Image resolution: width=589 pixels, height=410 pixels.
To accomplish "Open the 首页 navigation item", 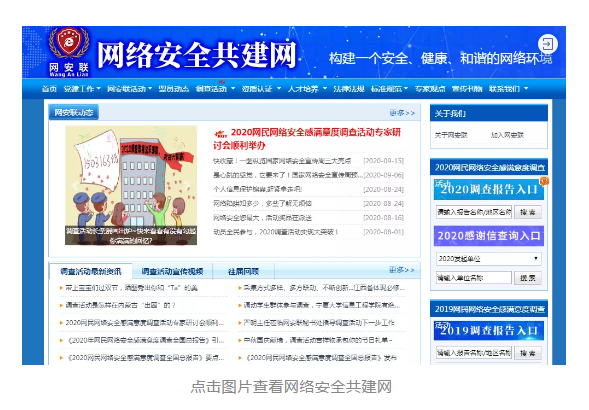I will (49, 89).
